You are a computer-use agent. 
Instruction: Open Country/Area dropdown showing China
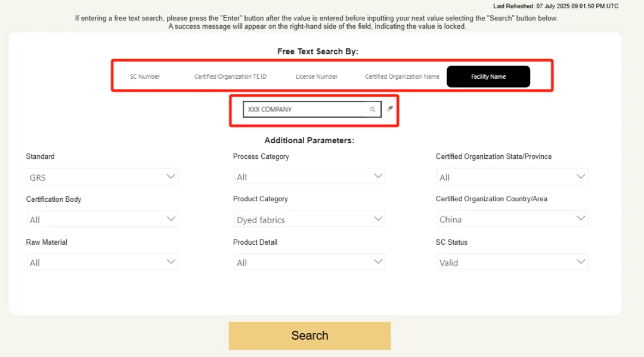tap(512, 219)
